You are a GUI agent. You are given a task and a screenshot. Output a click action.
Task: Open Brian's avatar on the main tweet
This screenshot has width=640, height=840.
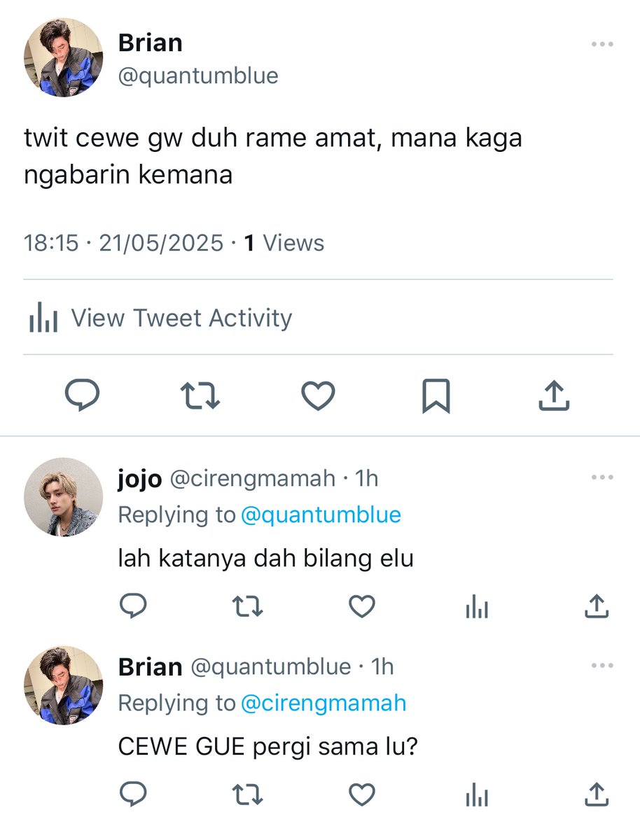64,57
